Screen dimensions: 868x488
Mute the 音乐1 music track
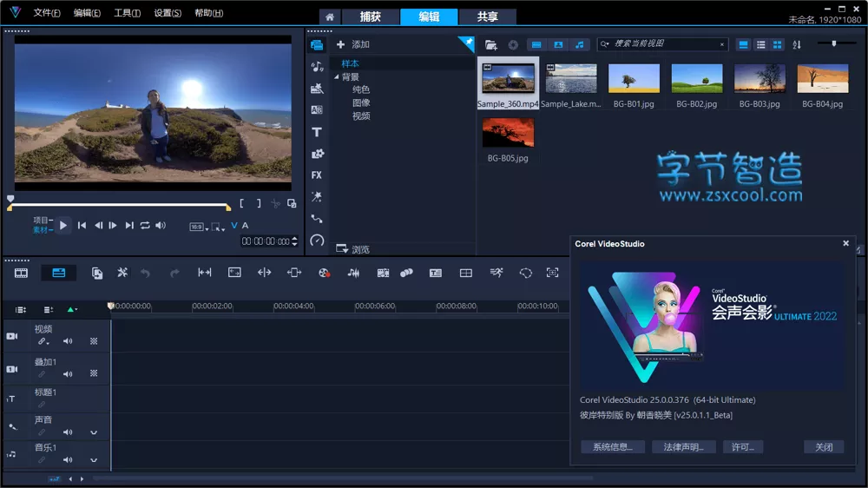click(68, 459)
